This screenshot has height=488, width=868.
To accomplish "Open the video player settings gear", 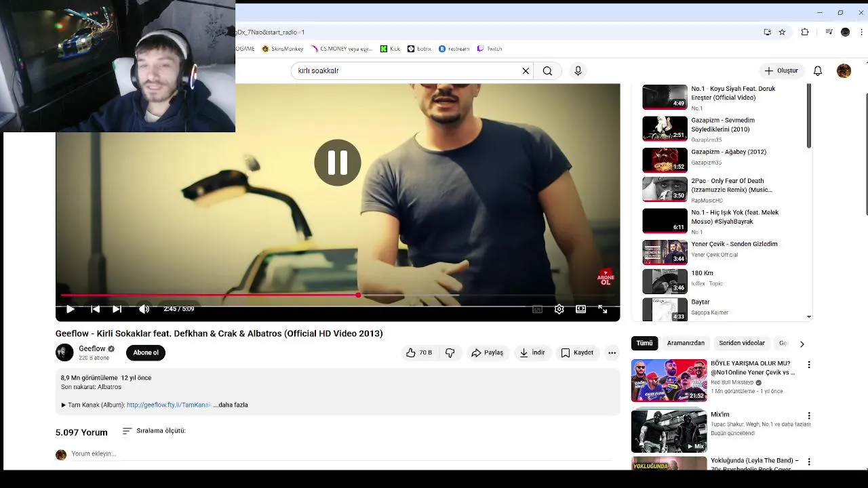I will (x=559, y=309).
